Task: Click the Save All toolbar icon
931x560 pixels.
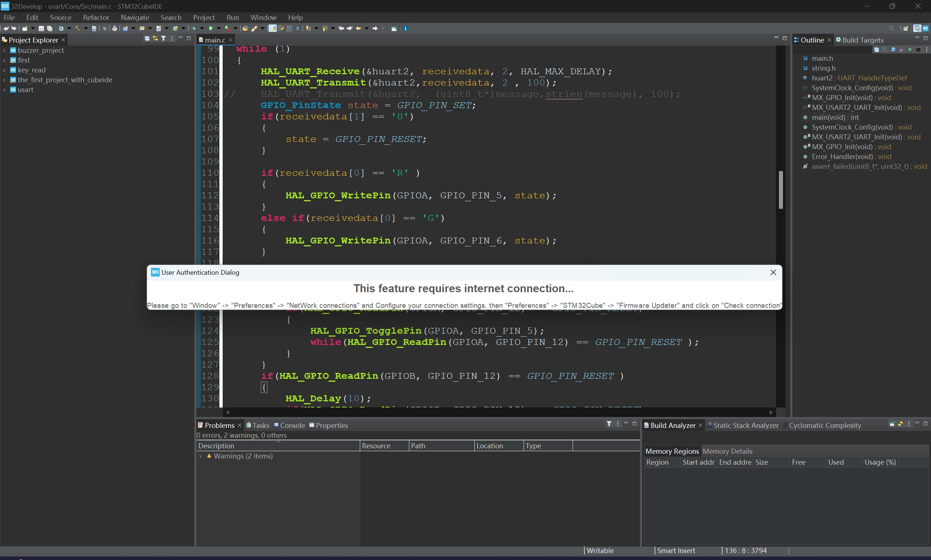Action: pyautogui.click(x=49, y=28)
